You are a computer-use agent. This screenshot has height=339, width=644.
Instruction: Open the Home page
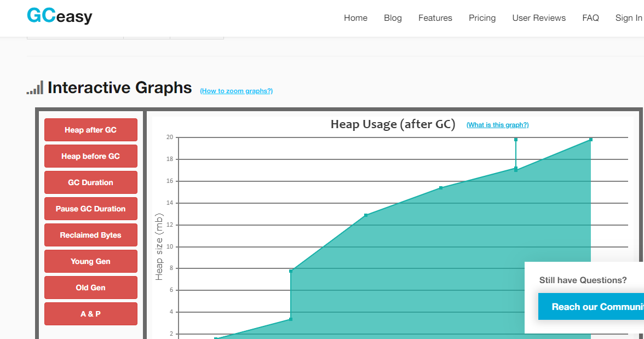click(356, 18)
